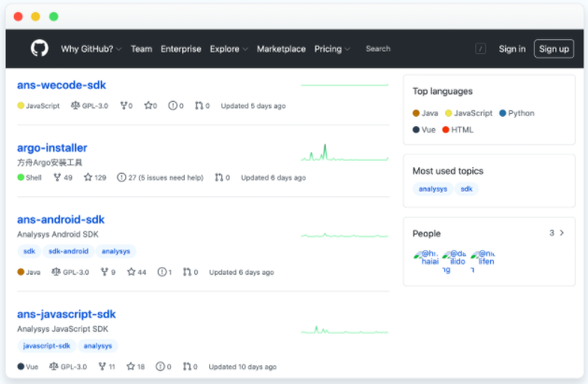The height and width of the screenshot is (384, 588).
Task: Select analysys tag under ans-javascript-sdk
Action: point(98,346)
